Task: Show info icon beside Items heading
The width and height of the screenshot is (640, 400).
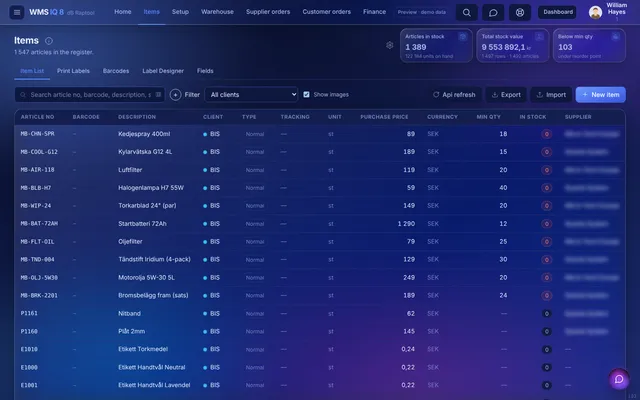Action: pos(49,41)
